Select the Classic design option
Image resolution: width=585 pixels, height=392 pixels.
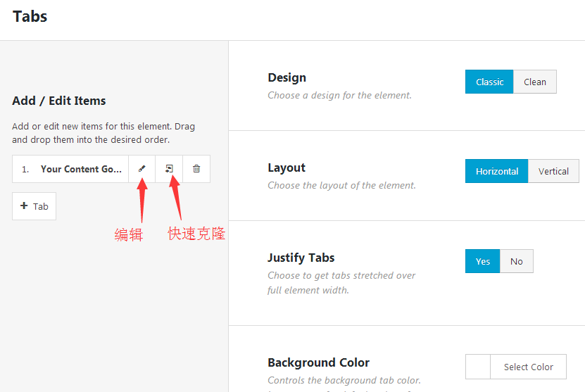[489, 82]
